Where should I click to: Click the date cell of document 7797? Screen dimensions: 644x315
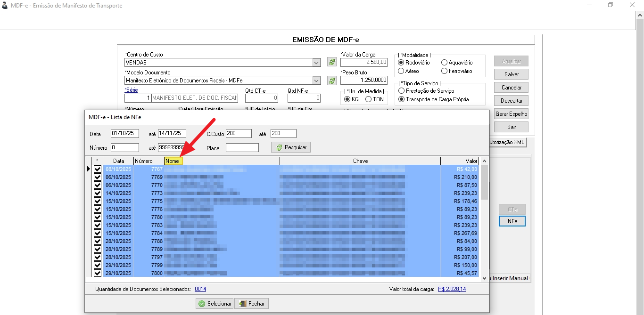click(118, 257)
